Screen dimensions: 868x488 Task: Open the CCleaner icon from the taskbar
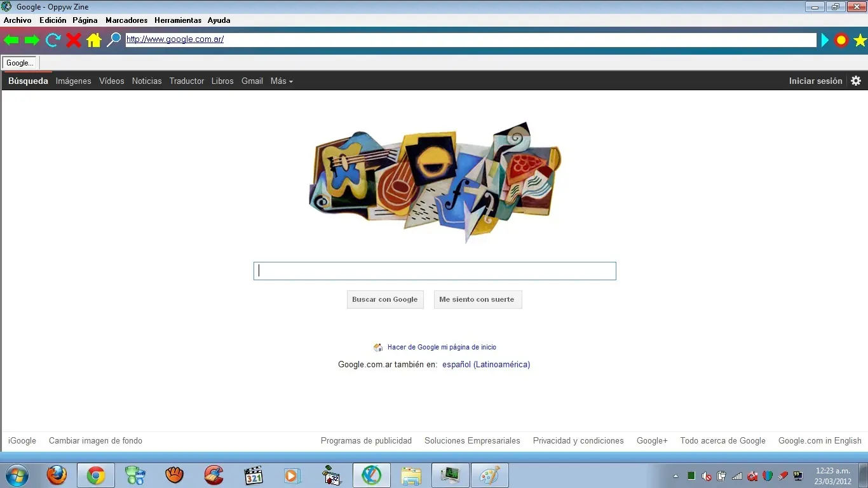214,475
